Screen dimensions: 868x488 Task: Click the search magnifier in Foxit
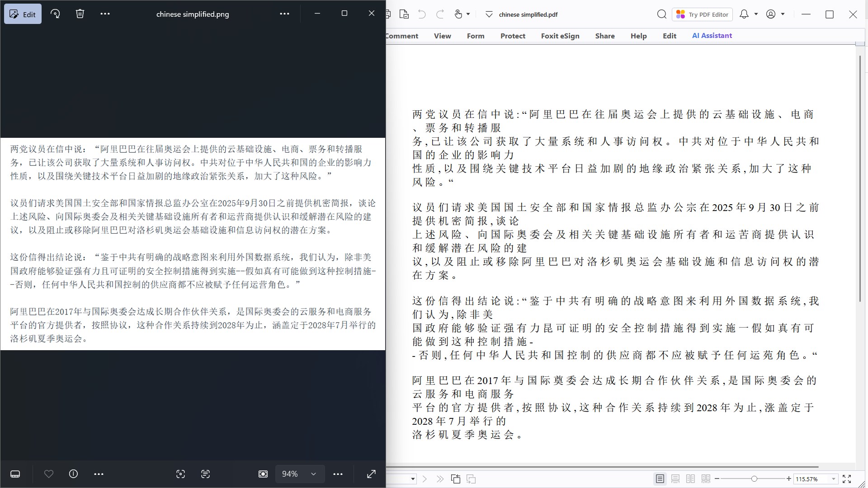click(662, 14)
